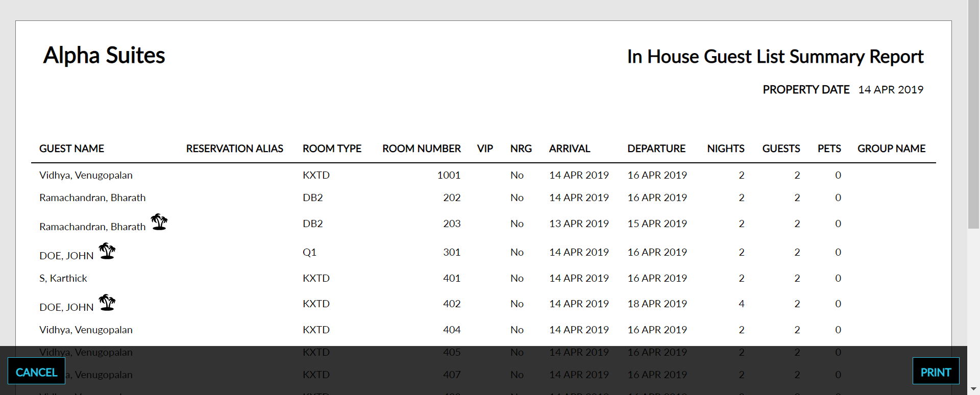The width and height of the screenshot is (980, 395).
Task: Click the DEPARTURE column header
Action: [x=656, y=149]
